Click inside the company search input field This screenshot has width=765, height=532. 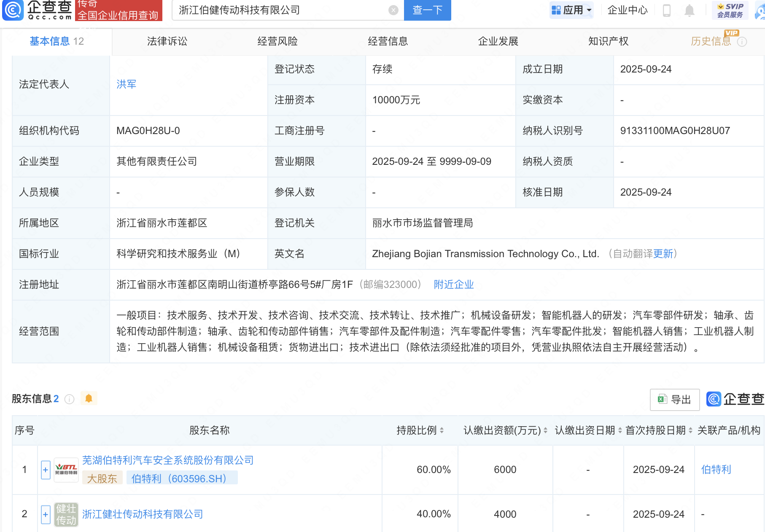point(274,10)
